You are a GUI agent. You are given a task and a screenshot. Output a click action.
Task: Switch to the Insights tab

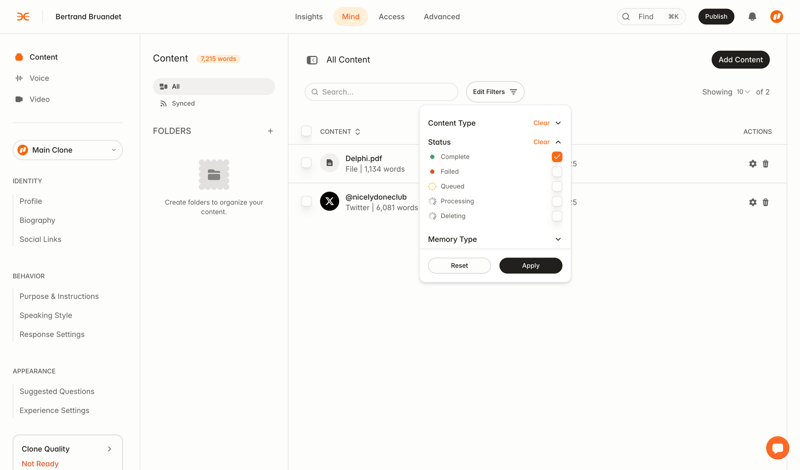pos(308,17)
